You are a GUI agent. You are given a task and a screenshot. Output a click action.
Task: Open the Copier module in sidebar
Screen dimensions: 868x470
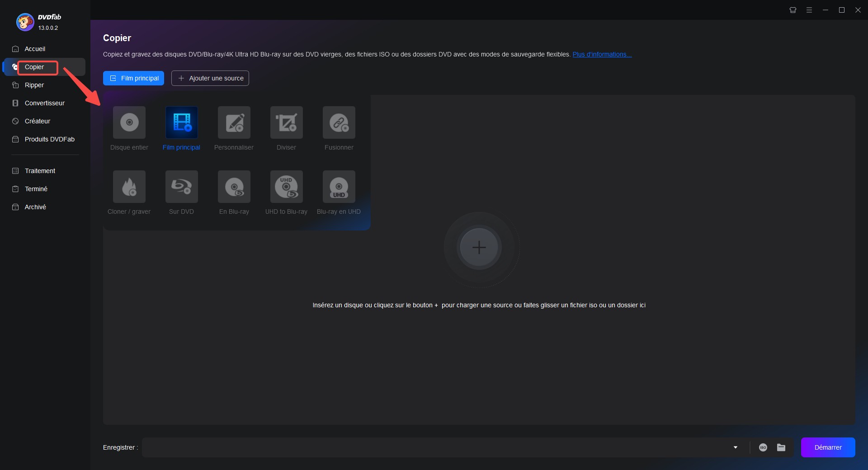tap(44, 67)
